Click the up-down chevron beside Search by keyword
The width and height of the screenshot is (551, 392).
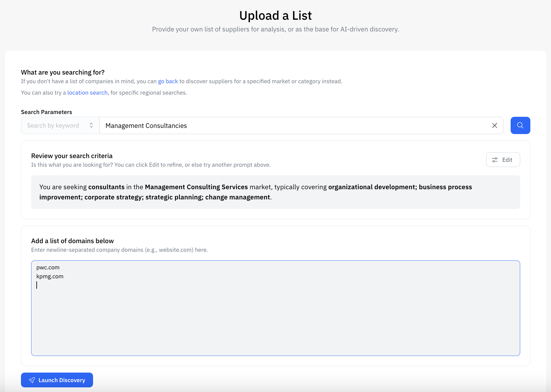tap(91, 125)
